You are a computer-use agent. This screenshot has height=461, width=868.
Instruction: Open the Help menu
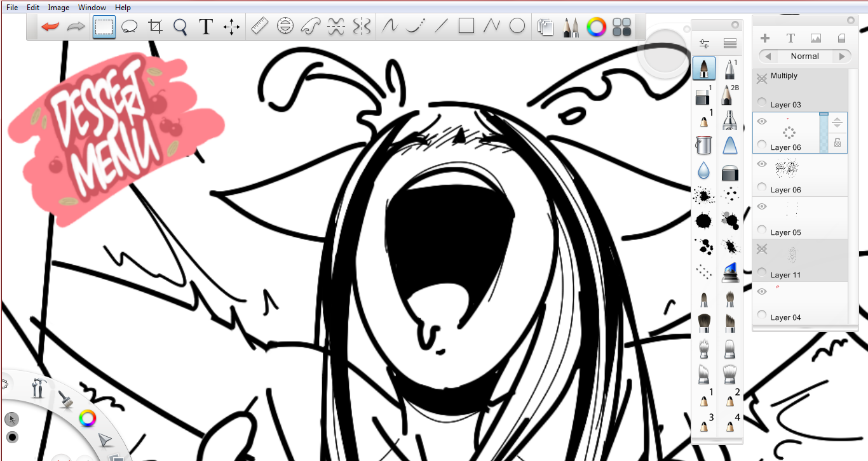(x=123, y=8)
